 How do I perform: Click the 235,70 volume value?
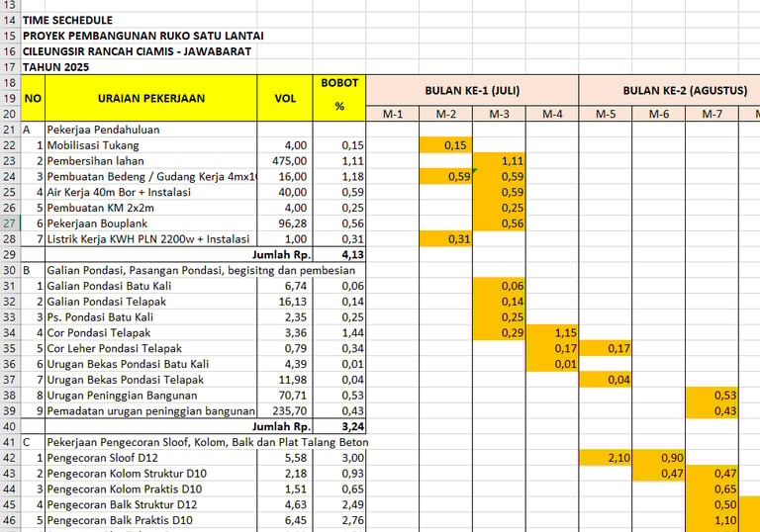point(285,411)
